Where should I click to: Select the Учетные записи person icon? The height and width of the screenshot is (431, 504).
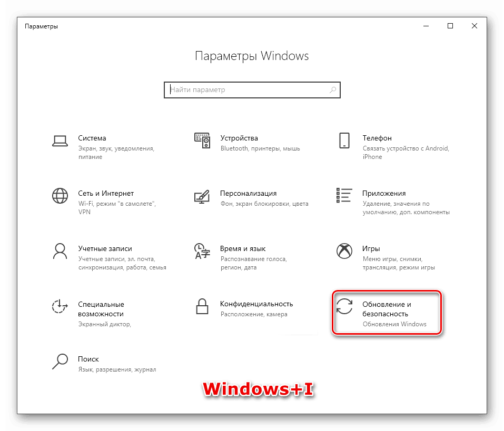pyautogui.click(x=60, y=251)
